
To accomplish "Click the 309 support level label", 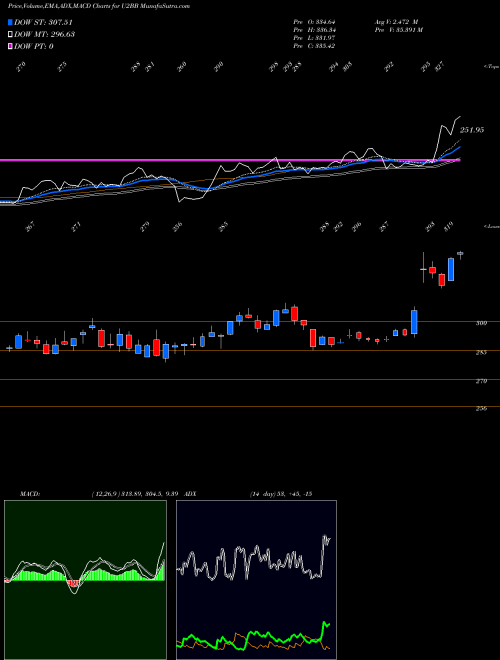I will point(481,323).
